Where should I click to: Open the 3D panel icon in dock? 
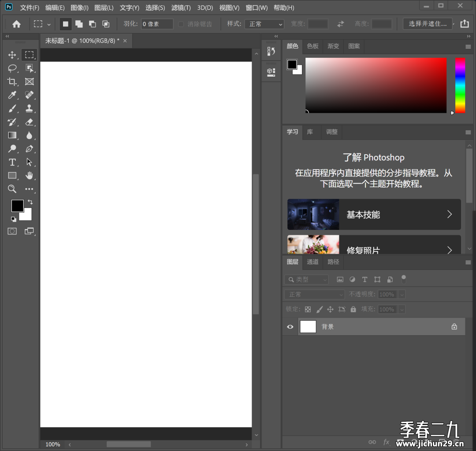[x=271, y=72]
